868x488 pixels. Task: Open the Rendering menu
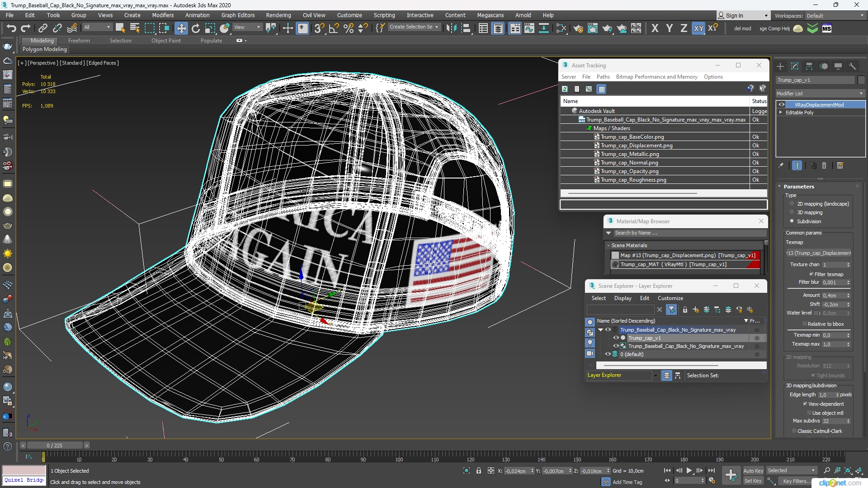click(278, 15)
